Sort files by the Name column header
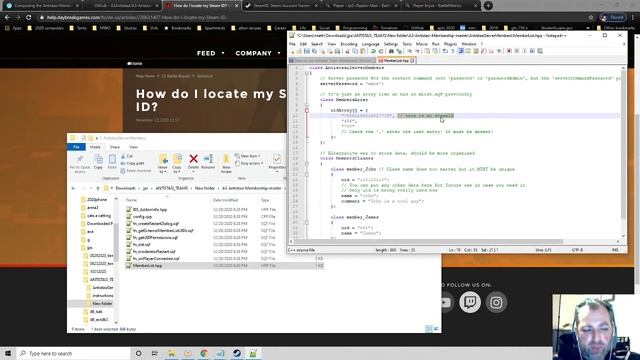 click(131, 200)
